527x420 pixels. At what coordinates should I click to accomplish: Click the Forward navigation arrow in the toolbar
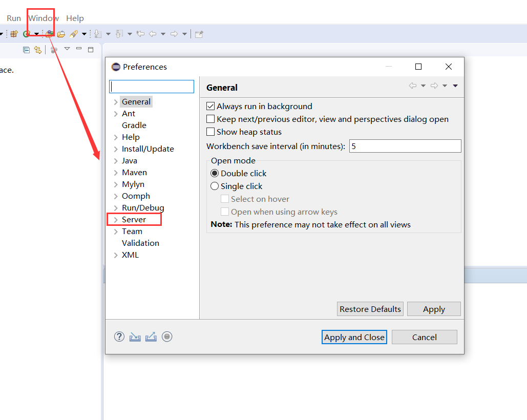click(173, 33)
